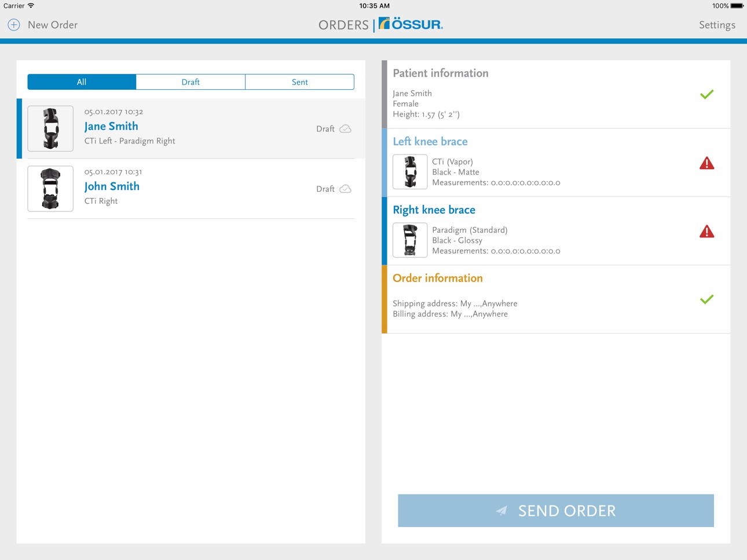Image resolution: width=747 pixels, height=560 pixels.
Task: Click the ORDERS title in the header
Action: pos(343,25)
